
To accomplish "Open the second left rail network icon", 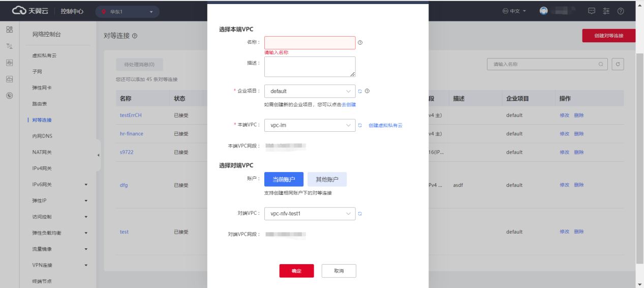I will click(x=9, y=46).
